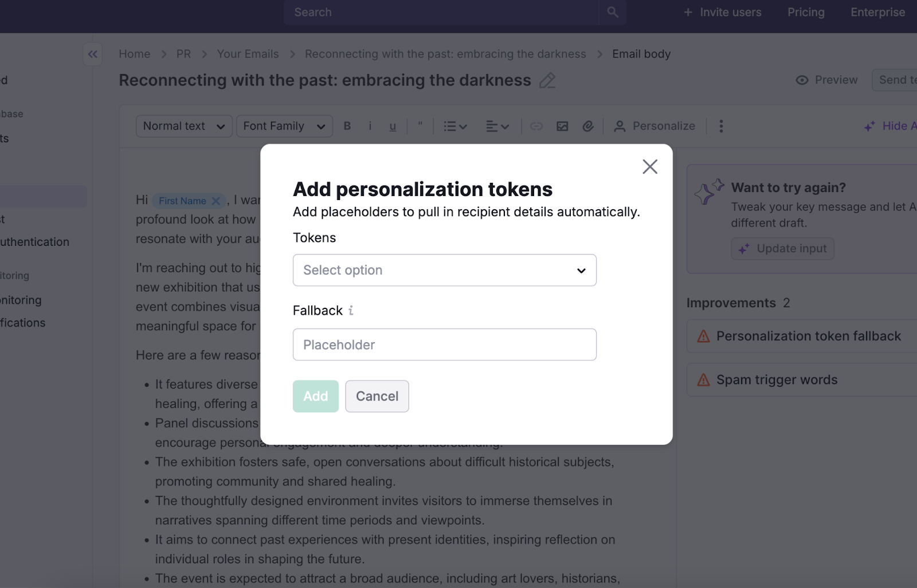Click the Fallback placeholder input field
This screenshot has width=917, height=588.
point(444,344)
